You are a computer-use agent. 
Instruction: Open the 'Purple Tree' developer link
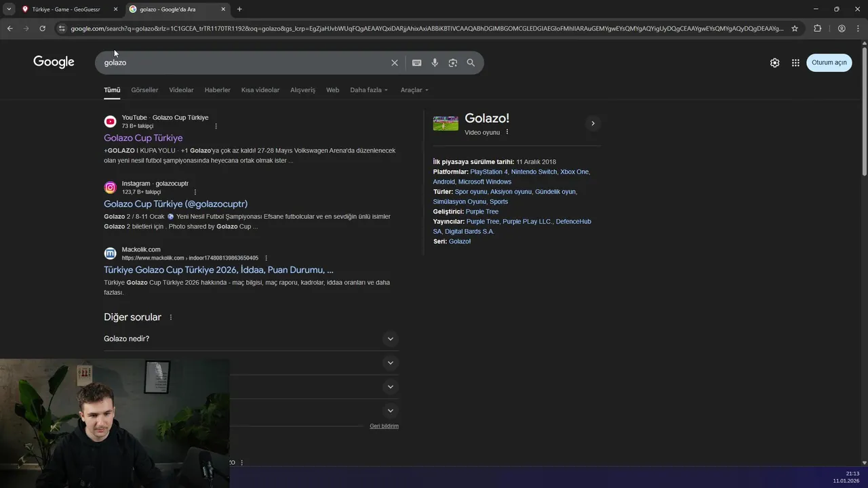481,211
